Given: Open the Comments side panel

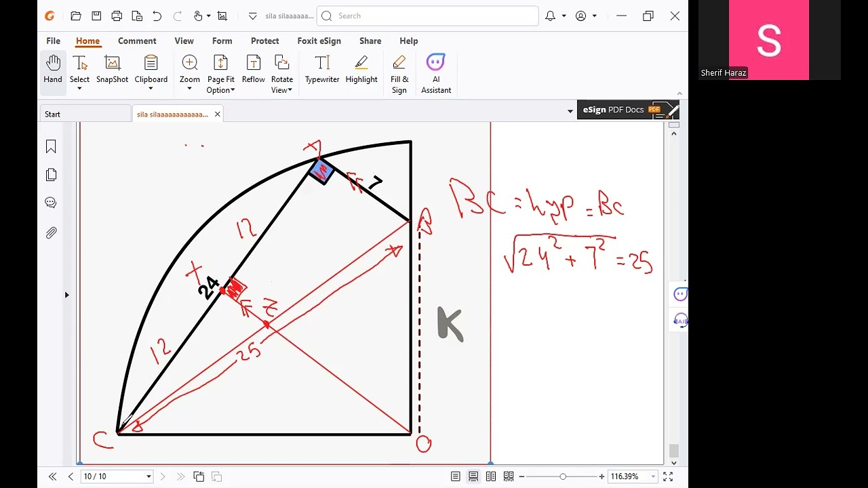Looking at the screenshot, I should (x=51, y=203).
